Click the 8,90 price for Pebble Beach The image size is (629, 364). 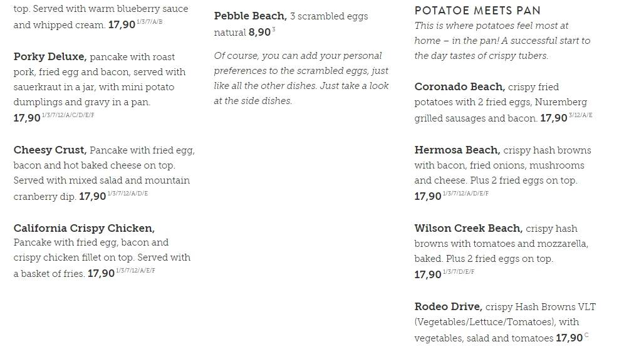point(259,33)
